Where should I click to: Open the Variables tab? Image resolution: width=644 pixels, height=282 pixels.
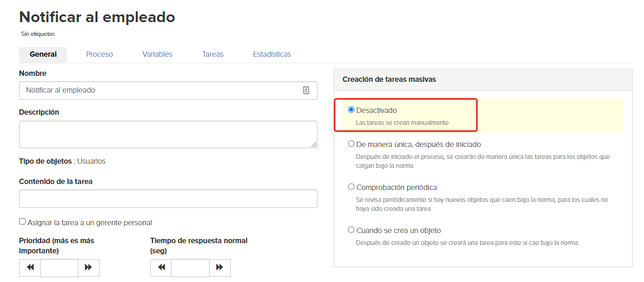[157, 54]
